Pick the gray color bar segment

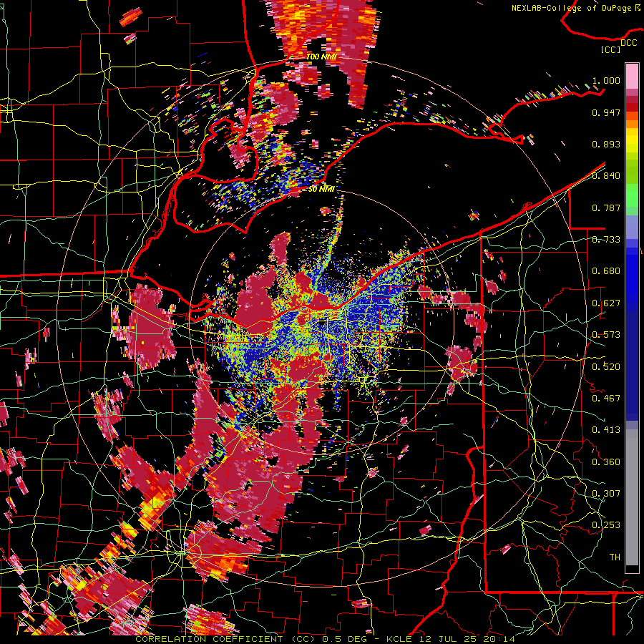point(632,497)
